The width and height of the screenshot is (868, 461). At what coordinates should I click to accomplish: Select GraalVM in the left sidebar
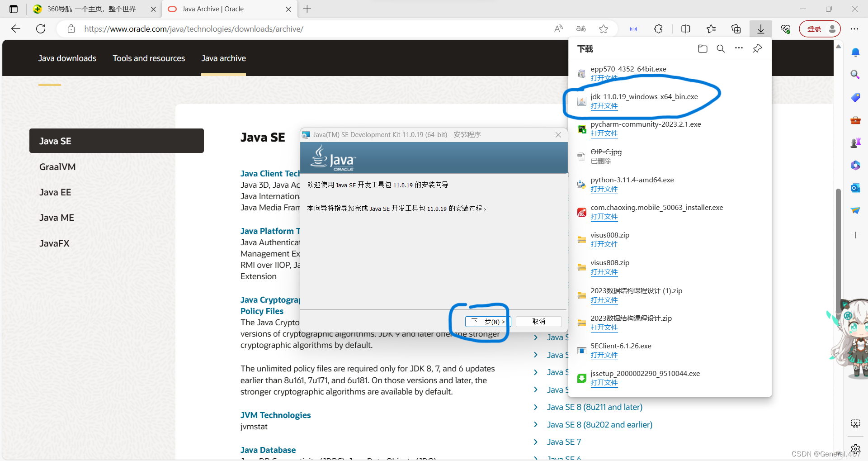coord(57,166)
